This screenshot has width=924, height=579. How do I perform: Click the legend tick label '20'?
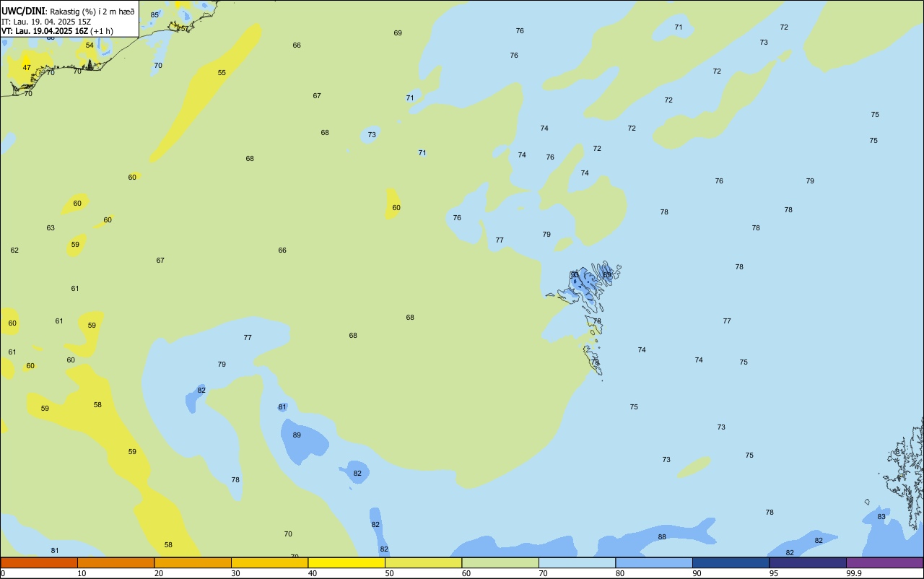pos(159,573)
